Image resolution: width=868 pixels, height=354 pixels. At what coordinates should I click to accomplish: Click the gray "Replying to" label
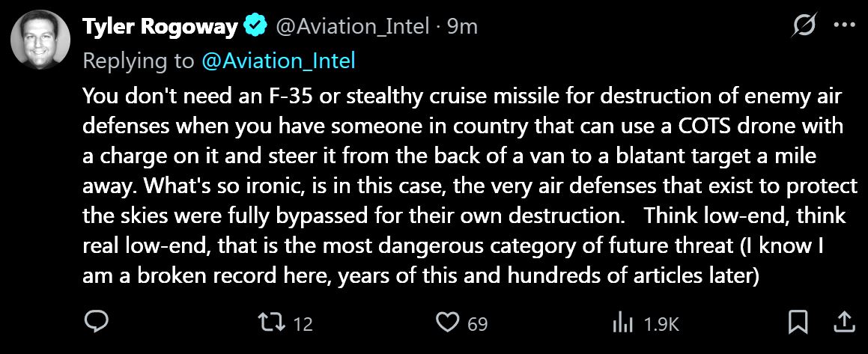tap(139, 61)
